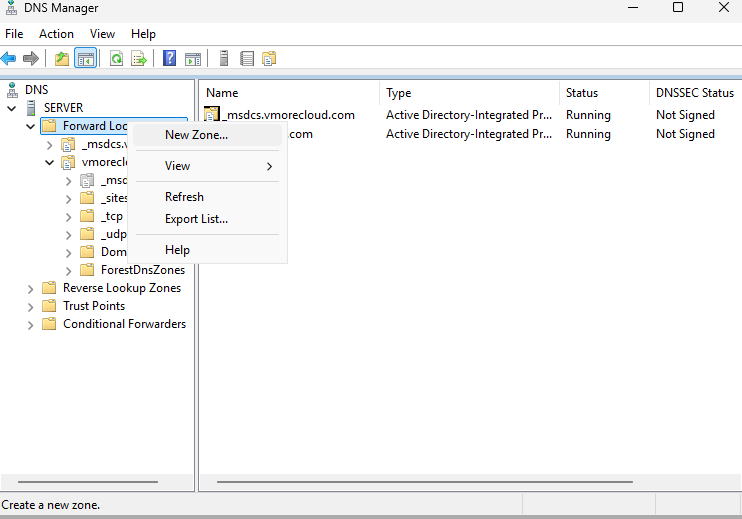This screenshot has width=742, height=519.
Task: Click the vmorecloud zone icon in tree
Action: tap(68, 162)
